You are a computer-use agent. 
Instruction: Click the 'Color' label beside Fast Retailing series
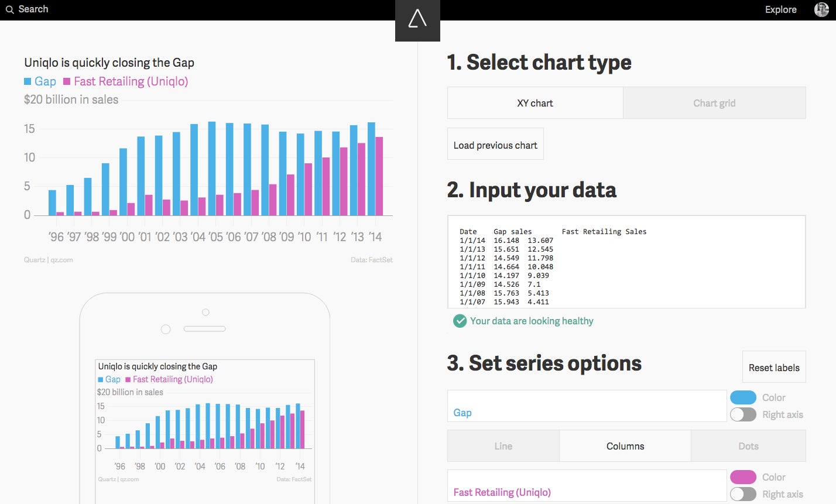point(774,477)
